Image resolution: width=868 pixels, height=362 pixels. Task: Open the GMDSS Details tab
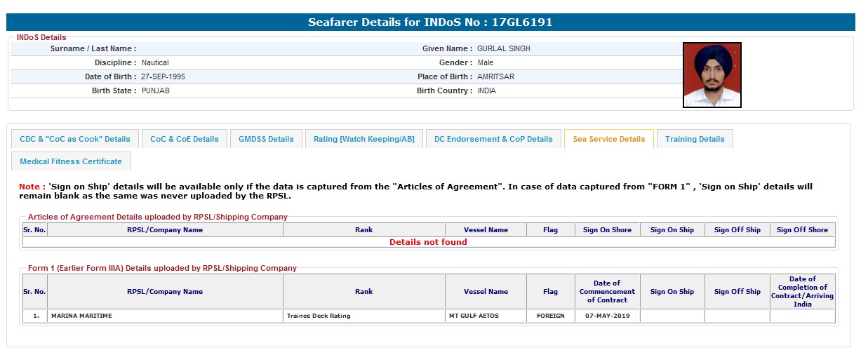pyautogui.click(x=266, y=139)
